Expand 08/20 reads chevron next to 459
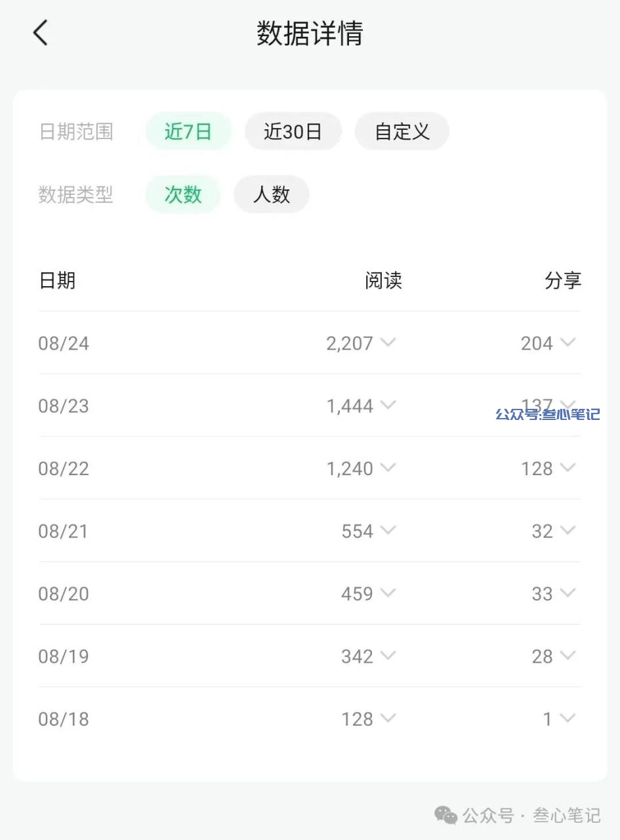The width and height of the screenshot is (620, 840). coord(388,593)
